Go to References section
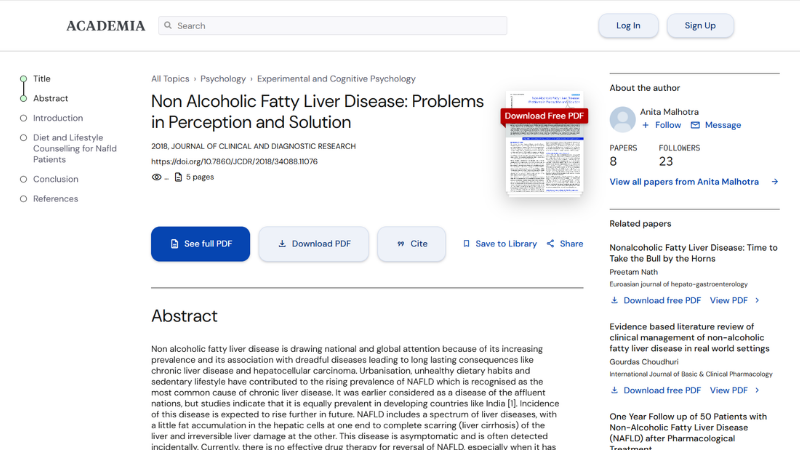Viewport: 800px width, 450px height. tap(55, 199)
